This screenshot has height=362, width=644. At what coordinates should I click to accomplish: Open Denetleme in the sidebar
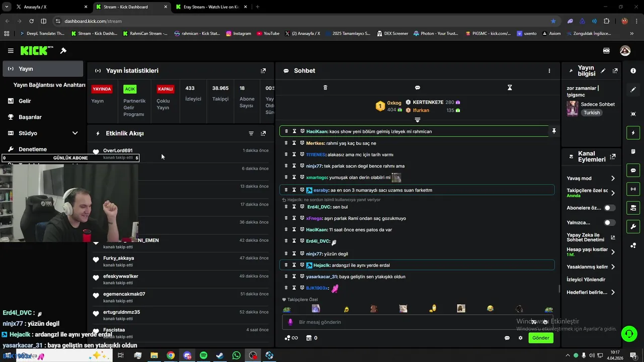[x=32, y=149]
